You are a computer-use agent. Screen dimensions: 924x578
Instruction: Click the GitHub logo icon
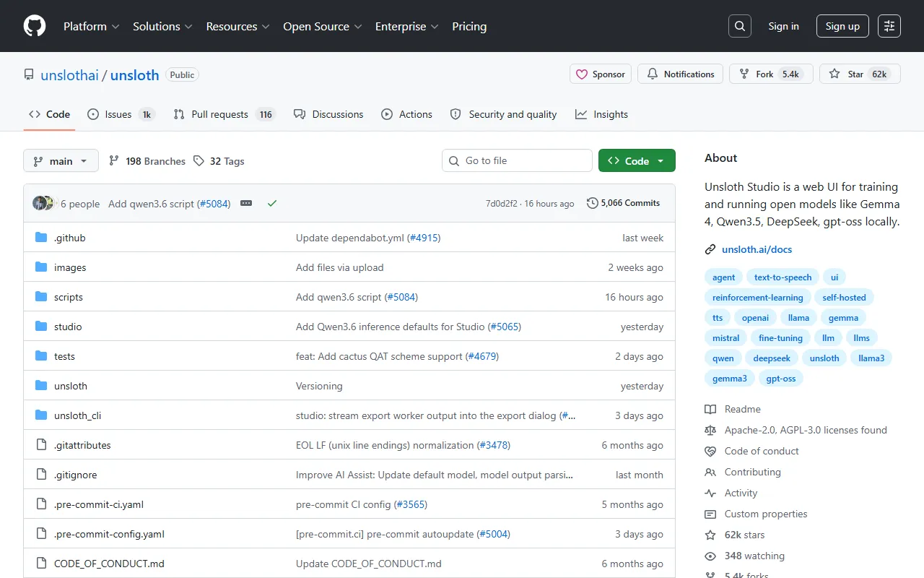35,26
